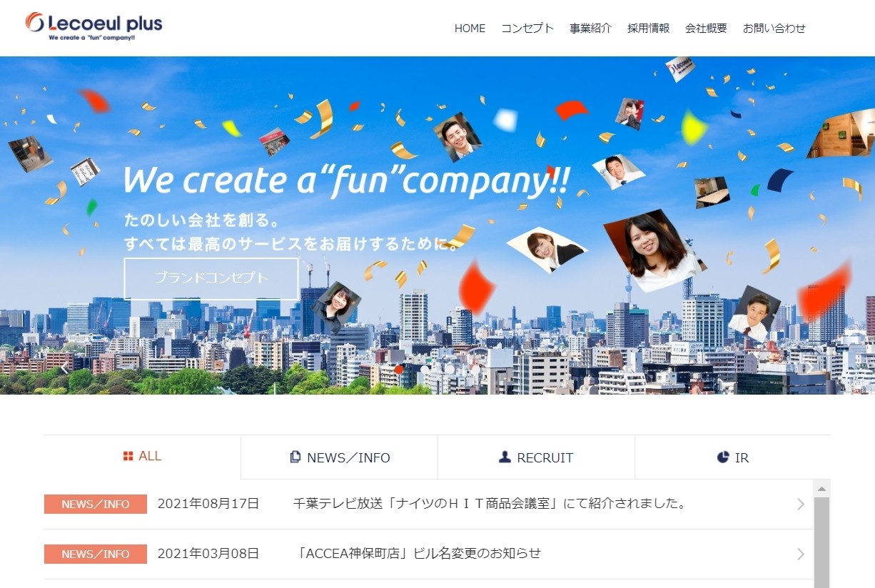Switch to the second carousel indicator dot

(424, 369)
